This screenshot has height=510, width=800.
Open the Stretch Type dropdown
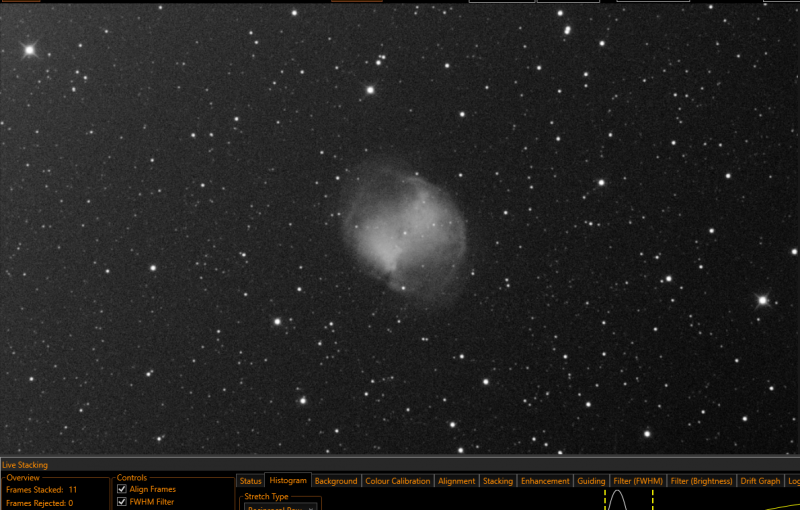coord(281,507)
